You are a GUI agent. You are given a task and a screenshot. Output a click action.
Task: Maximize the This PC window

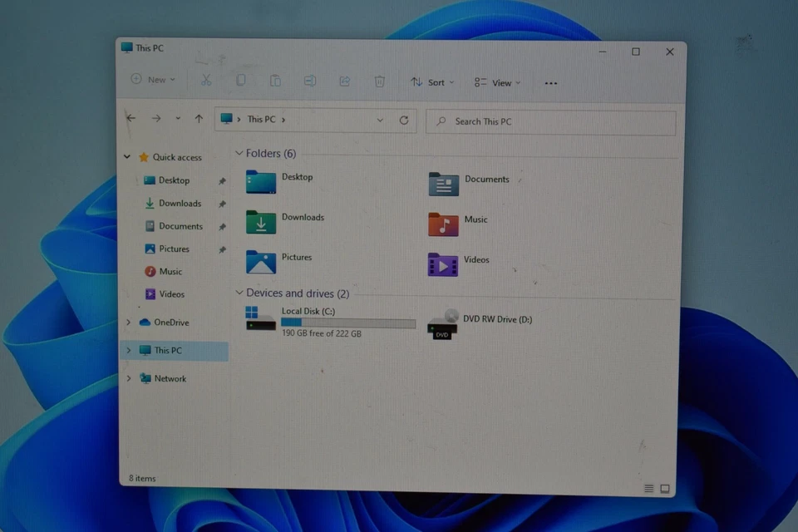pyautogui.click(x=636, y=52)
